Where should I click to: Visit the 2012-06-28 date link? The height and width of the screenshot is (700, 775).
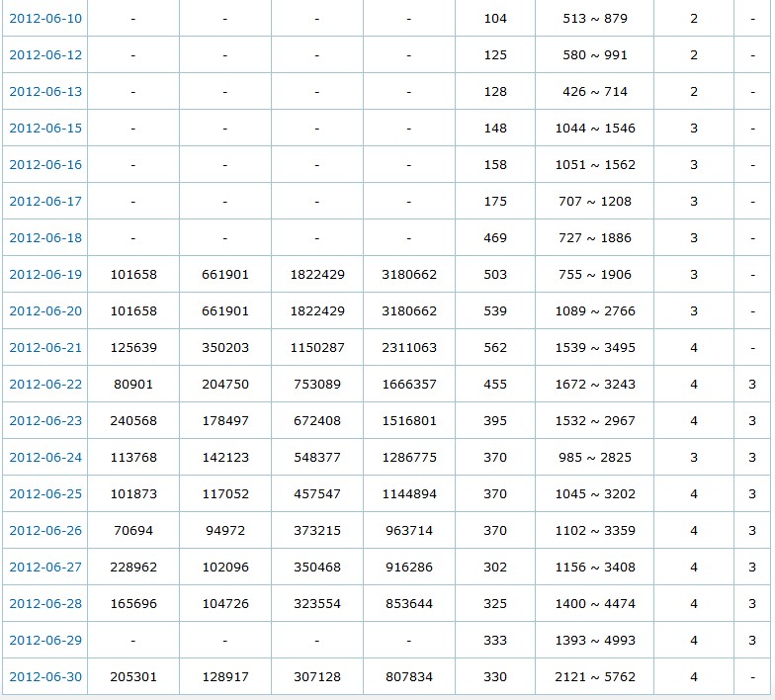tap(45, 604)
